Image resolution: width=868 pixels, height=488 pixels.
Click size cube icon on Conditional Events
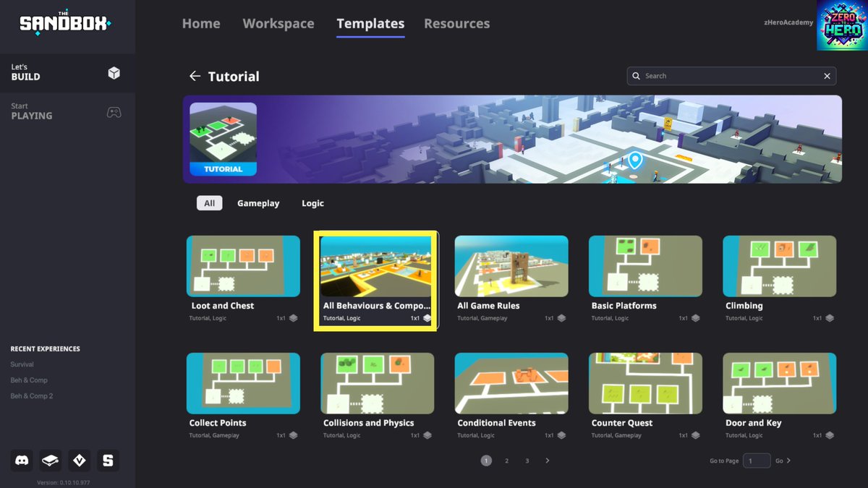[561, 435]
